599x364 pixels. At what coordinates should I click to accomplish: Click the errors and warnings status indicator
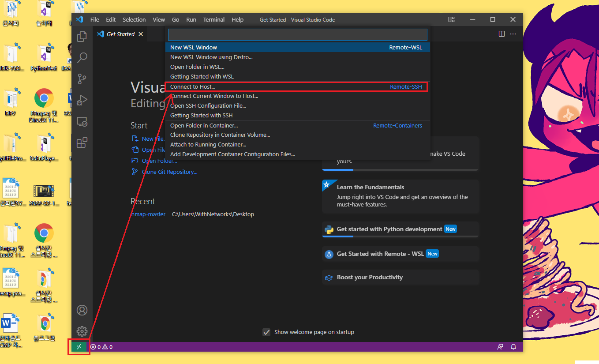pos(101,347)
